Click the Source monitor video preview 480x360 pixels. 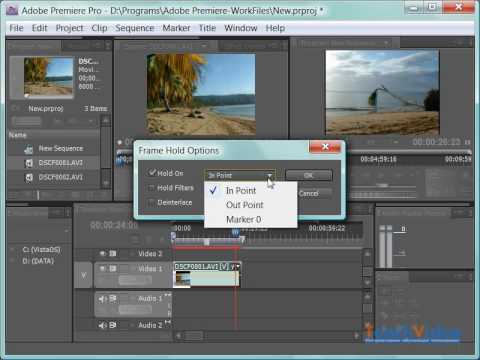[x=201, y=94]
